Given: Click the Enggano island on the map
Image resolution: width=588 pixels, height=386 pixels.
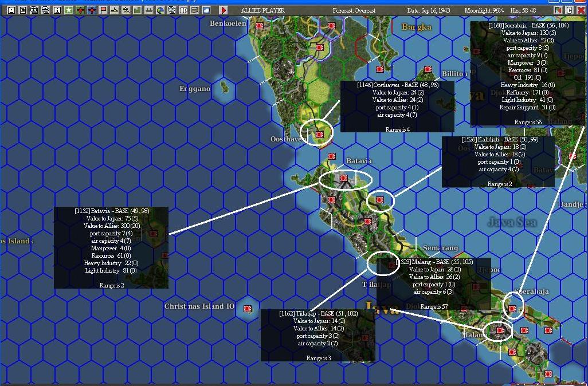Looking at the screenshot, I should (x=225, y=87).
